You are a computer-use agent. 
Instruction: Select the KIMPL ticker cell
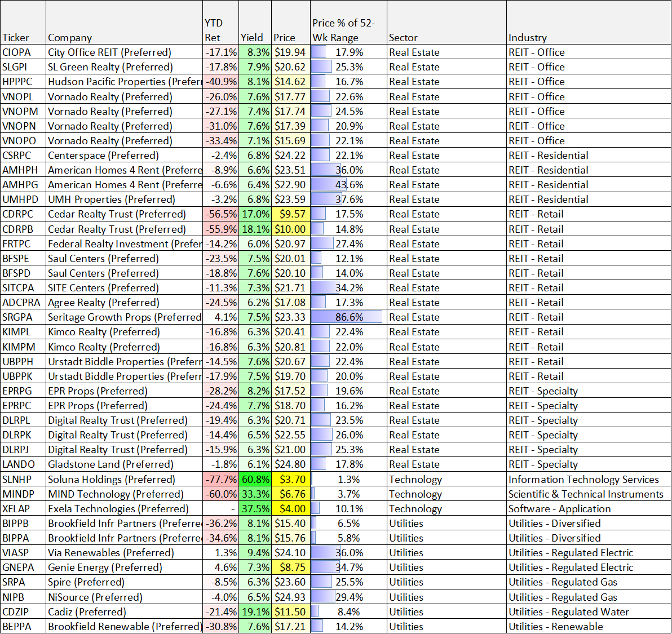click(23, 331)
